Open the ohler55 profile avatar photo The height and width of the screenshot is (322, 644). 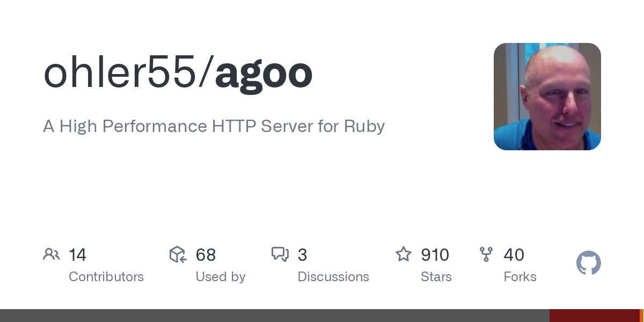pyautogui.click(x=547, y=97)
